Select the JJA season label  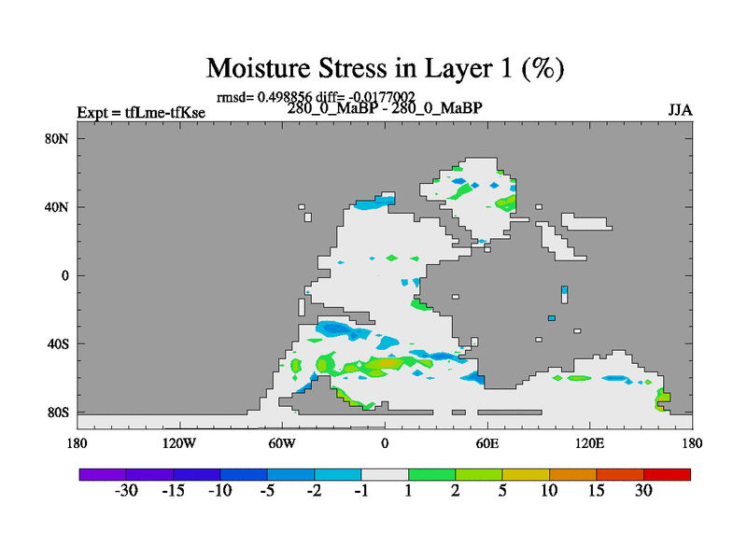click(x=680, y=109)
